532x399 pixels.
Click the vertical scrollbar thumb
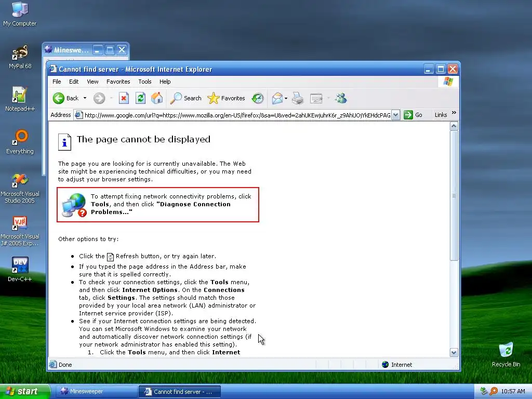click(x=454, y=196)
